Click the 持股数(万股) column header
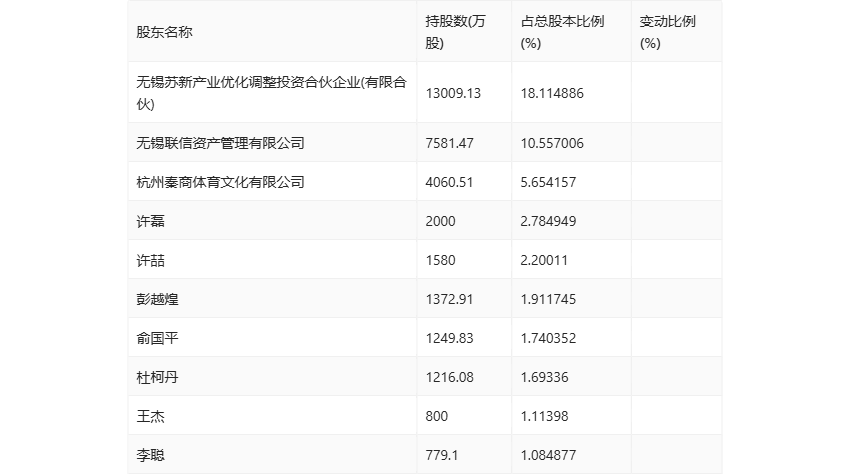Image resolution: width=850 pixels, height=474 pixels. (455, 32)
